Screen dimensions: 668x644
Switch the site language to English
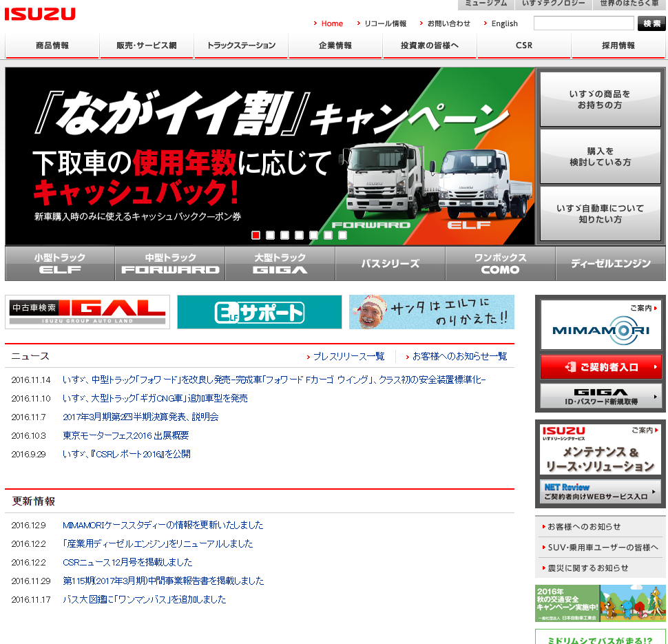pyautogui.click(x=504, y=23)
